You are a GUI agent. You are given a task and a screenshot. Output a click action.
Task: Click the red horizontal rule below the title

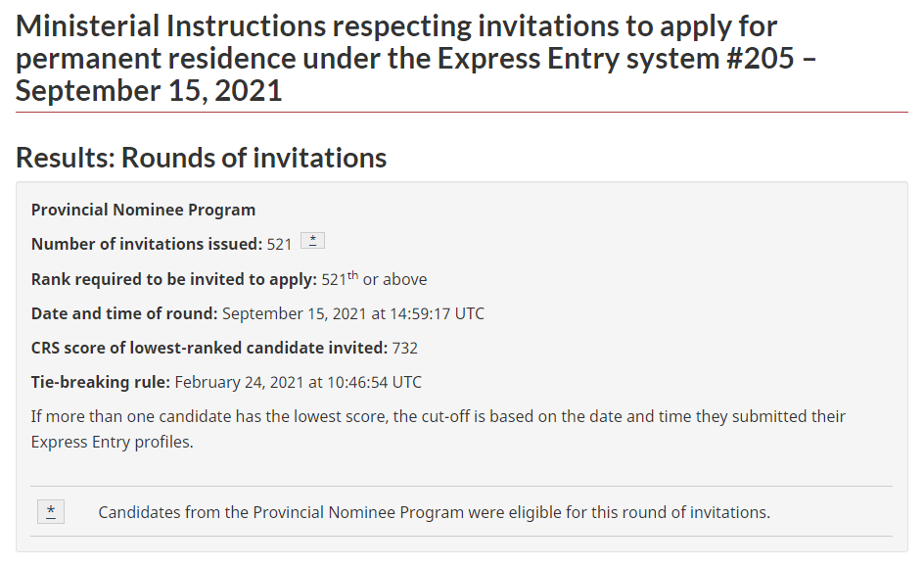click(x=461, y=112)
